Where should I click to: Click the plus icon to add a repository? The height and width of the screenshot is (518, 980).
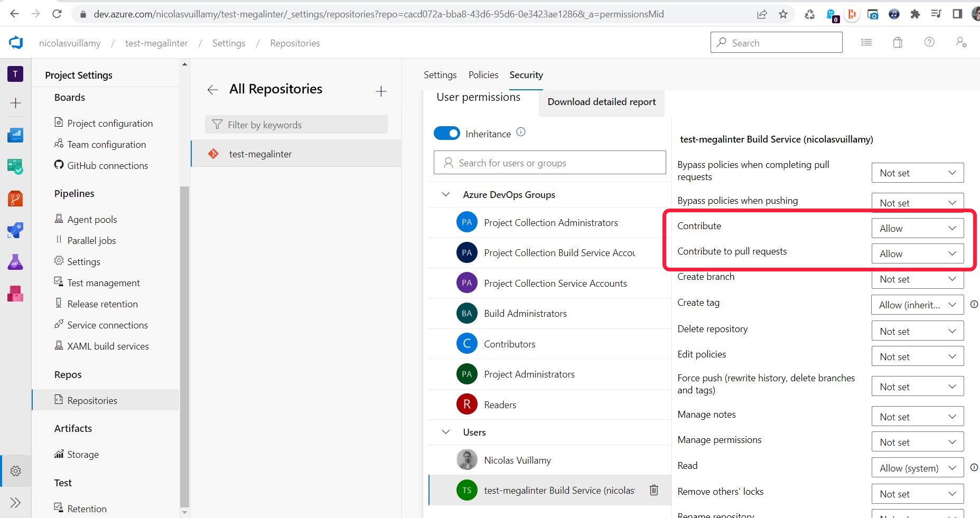[x=381, y=91]
